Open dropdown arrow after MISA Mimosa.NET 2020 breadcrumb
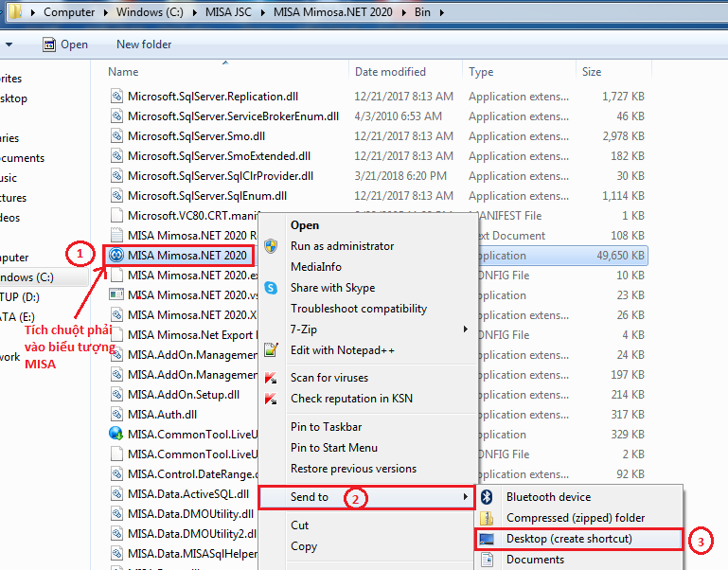Viewport: 728px width, 570px height. coord(403,12)
